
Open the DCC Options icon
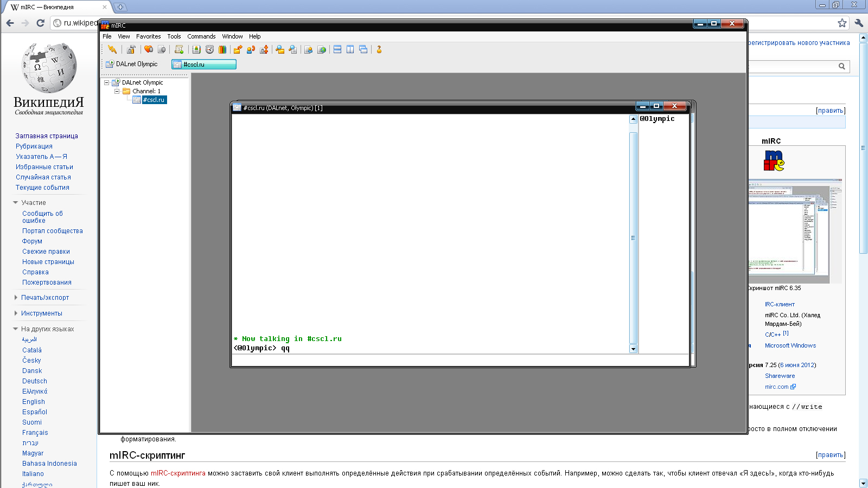(264, 49)
